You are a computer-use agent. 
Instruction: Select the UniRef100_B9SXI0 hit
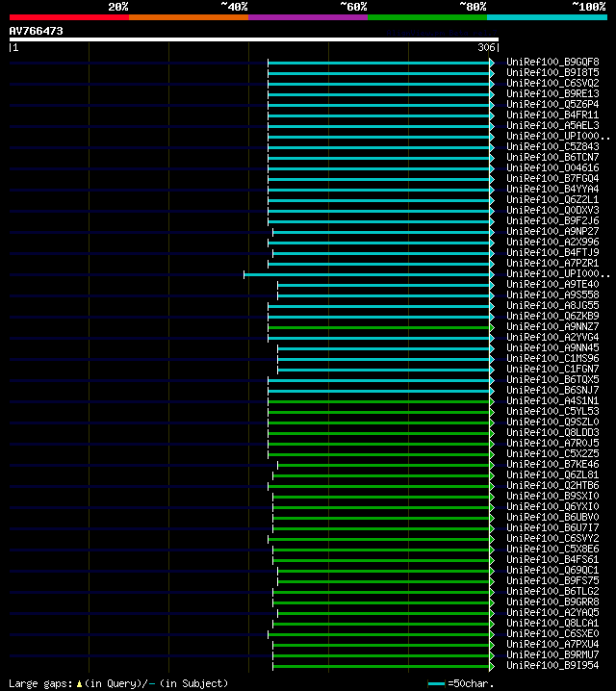(x=552, y=496)
